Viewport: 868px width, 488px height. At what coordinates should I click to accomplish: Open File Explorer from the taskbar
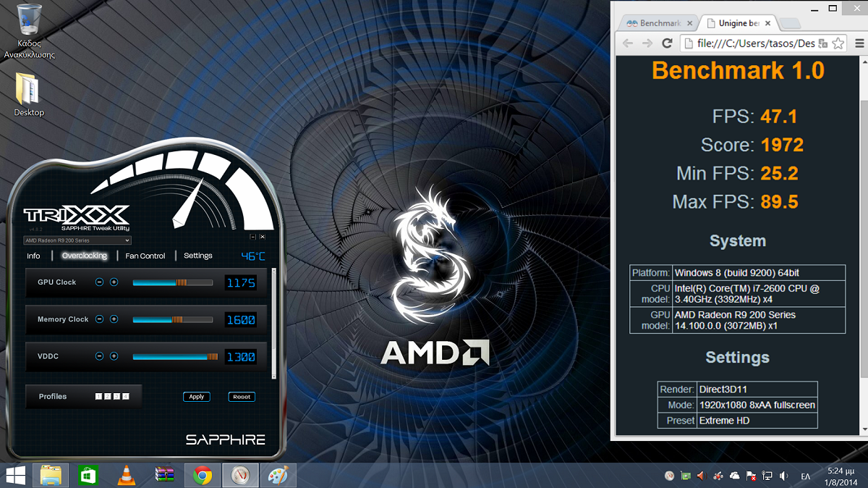click(x=51, y=476)
